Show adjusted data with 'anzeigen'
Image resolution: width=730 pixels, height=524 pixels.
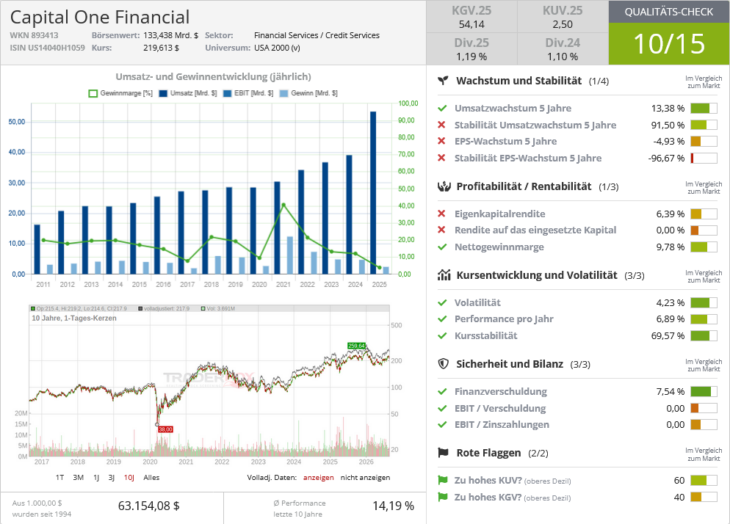point(318,477)
